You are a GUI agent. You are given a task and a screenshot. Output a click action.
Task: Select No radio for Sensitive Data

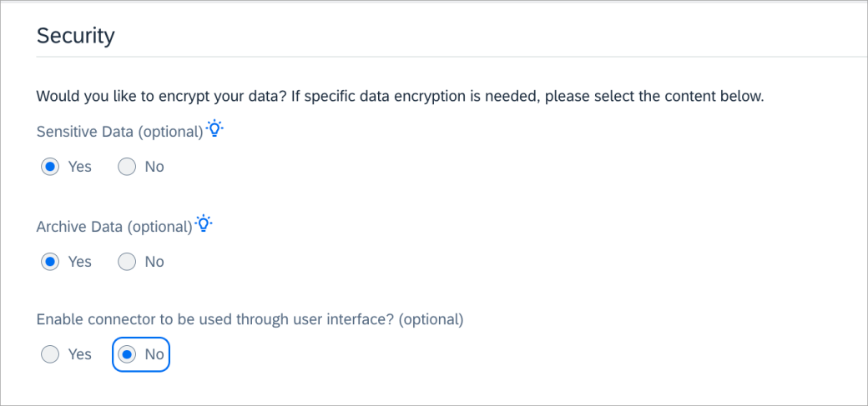click(127, 167)
